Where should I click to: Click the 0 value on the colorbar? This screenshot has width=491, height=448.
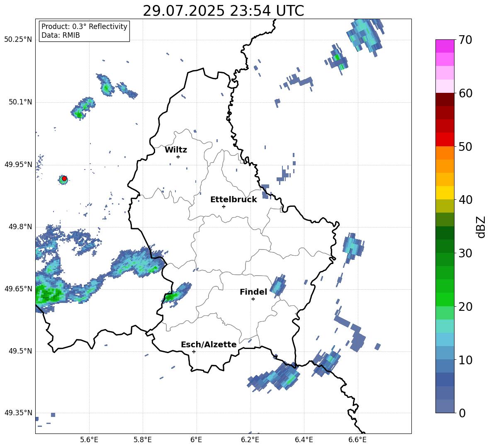point(462,413)
